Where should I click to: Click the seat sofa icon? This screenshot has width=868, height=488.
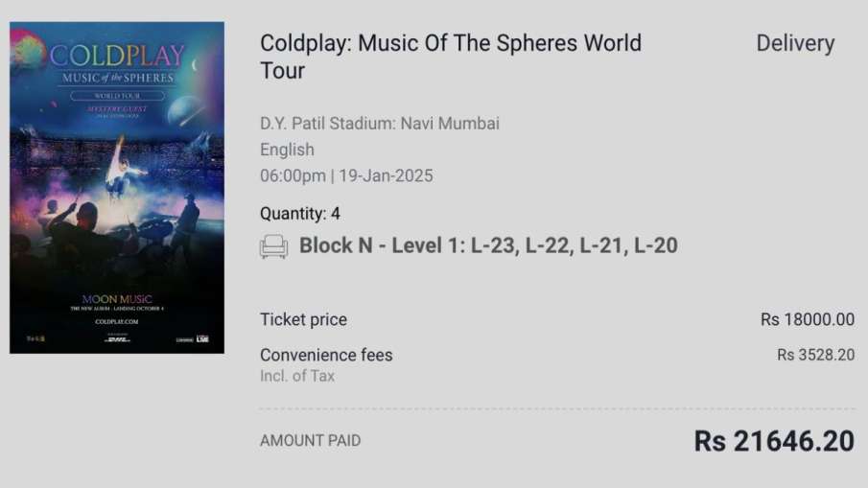[x=273, y=246]
